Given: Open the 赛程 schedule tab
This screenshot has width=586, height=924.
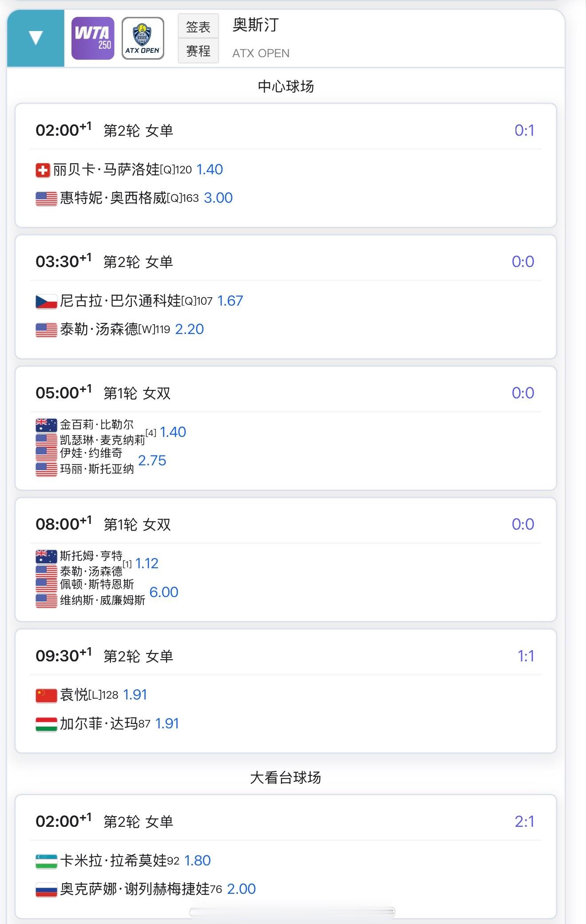Looking at the screenshot, I should point(198,51).
